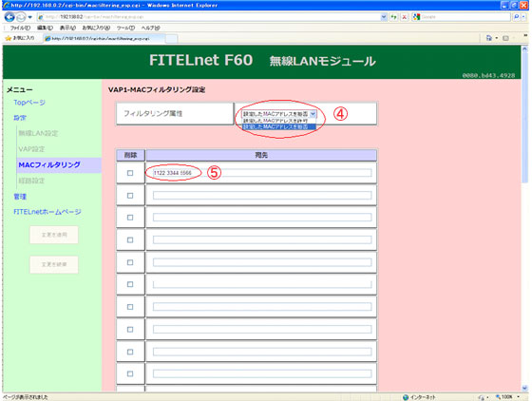Click the Google search box
Screen dimensions: 532x401
click(x=465, y=16)
